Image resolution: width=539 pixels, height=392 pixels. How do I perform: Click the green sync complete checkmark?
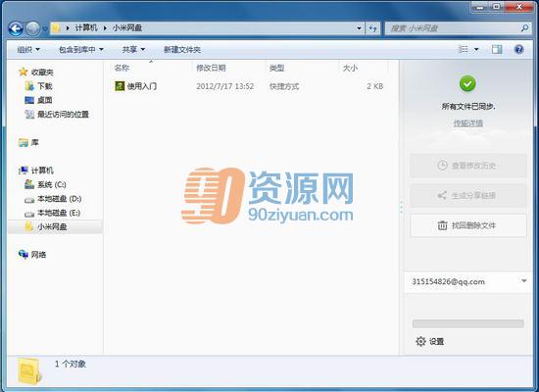pos(467,83)
